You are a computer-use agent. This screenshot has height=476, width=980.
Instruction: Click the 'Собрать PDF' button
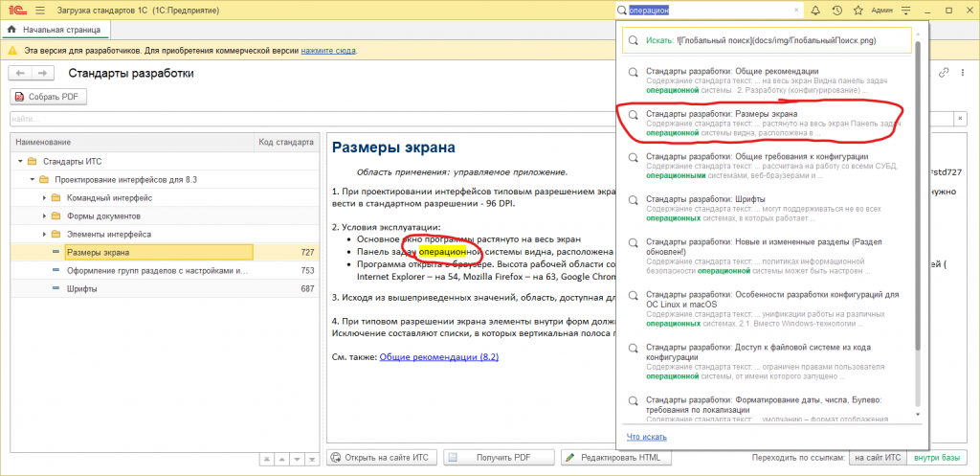pyautogui.click(x=48, y=97)
